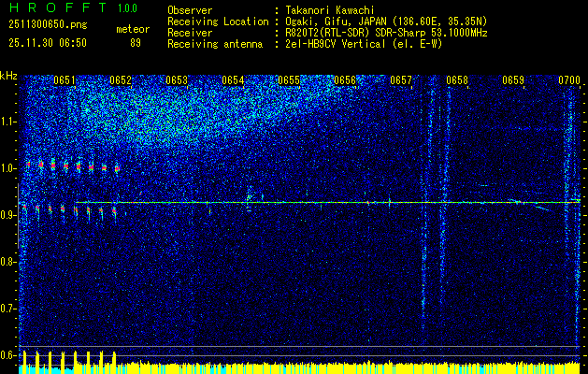
Task: Click the "Observer" field label
Action: [190, 10]
